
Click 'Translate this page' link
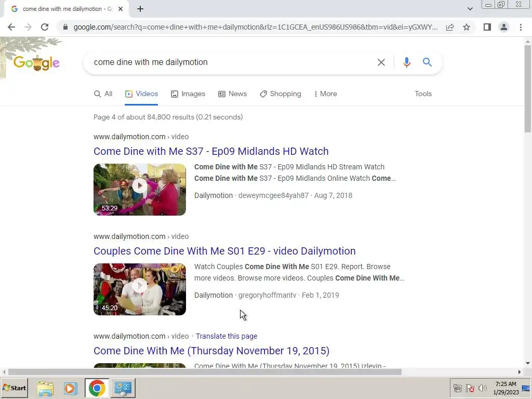coord(227,336)
